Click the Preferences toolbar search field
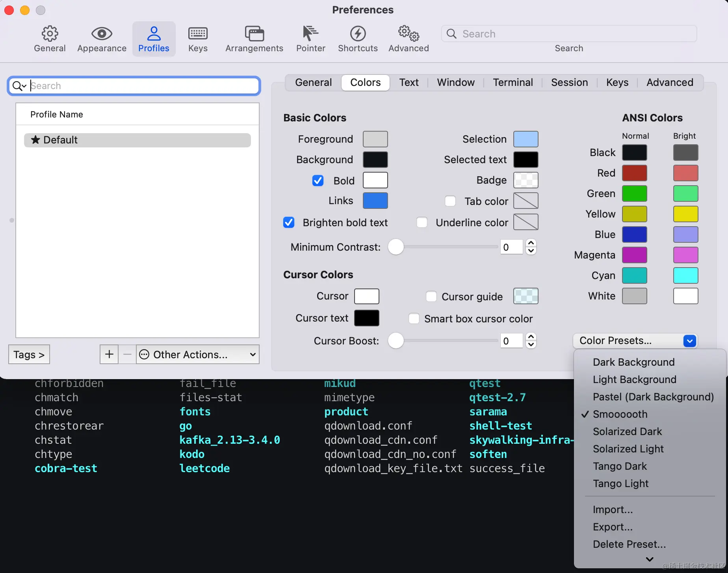This screenshot has height=573, width=728. 569,34
